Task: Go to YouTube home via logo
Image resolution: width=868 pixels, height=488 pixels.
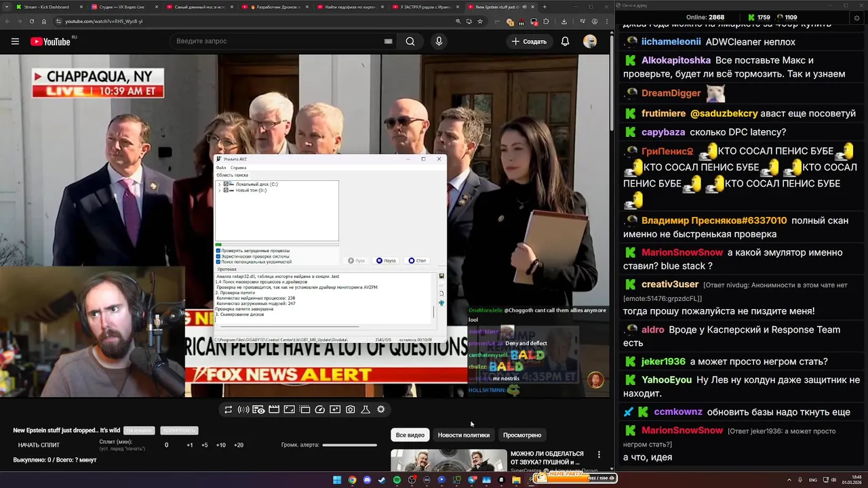Action: (51, 41)
